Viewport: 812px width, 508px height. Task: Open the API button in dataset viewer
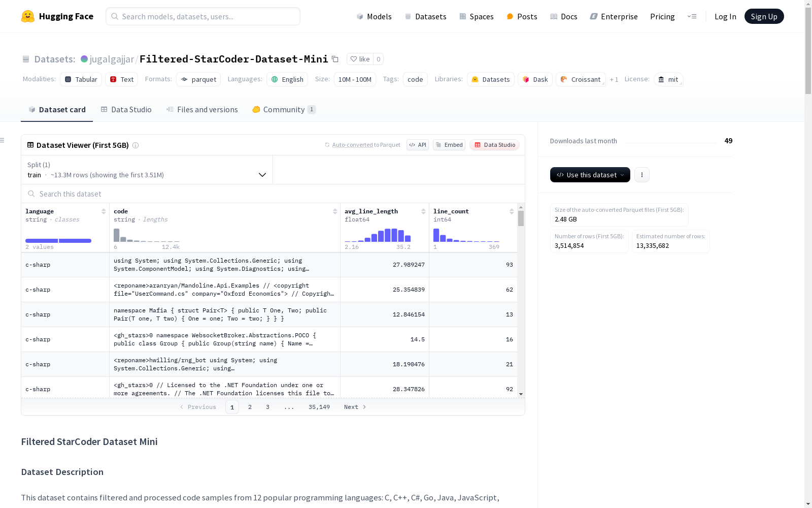point(418,145)
